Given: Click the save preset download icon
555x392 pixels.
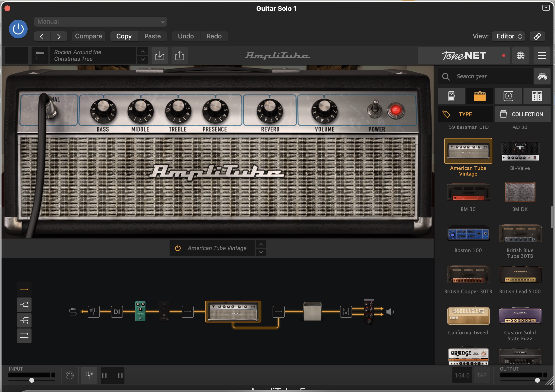Looking at the screenshot, I should [160, 56].
